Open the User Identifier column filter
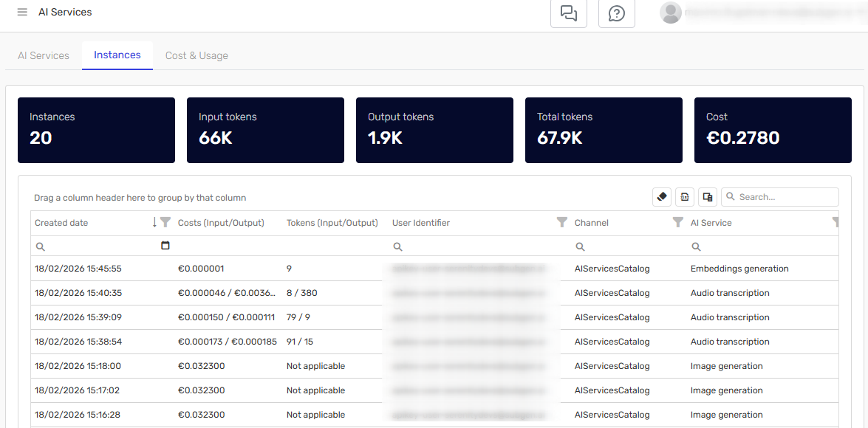868x428 pixels. pos(561,223)
